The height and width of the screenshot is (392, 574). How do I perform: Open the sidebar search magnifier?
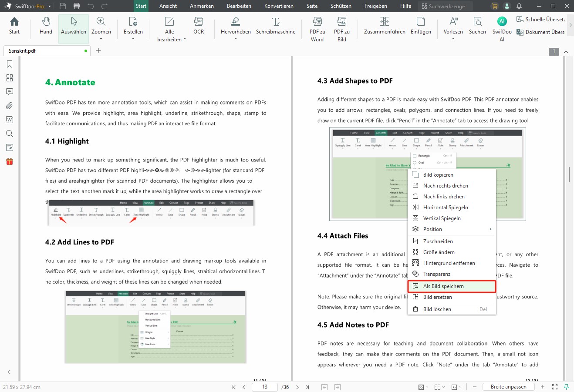pos(10,134)
